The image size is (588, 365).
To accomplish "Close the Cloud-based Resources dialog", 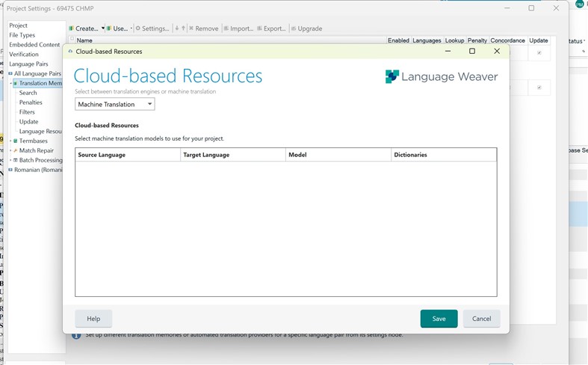I will pyautogui.click(x=497, y=51).
